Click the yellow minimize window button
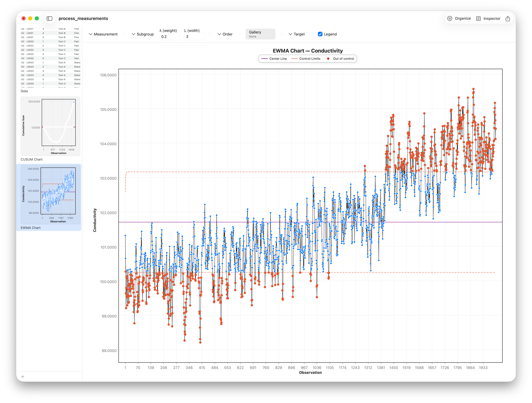The image size is (532, 403). pyautogui.click(x=30, y=19)
